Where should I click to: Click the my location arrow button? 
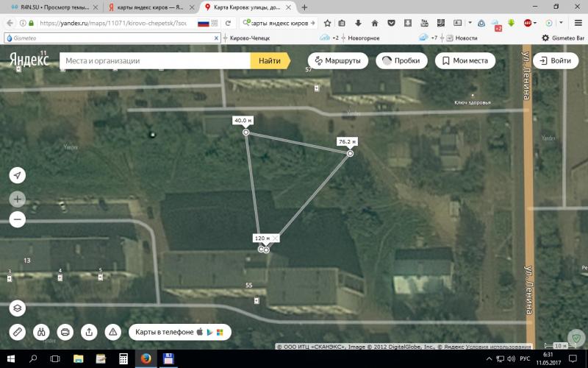click(18, 175)
